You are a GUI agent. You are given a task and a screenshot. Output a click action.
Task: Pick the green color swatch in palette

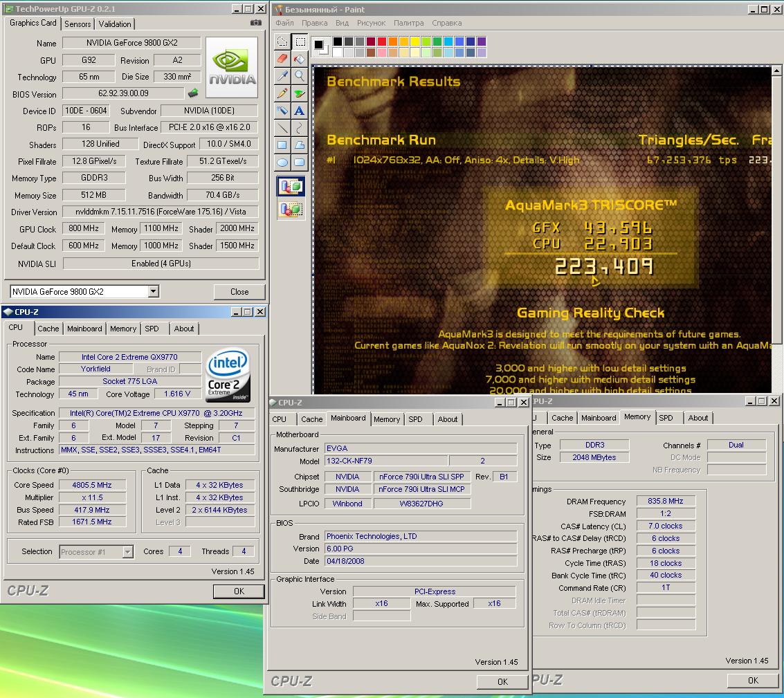point(437,42)
